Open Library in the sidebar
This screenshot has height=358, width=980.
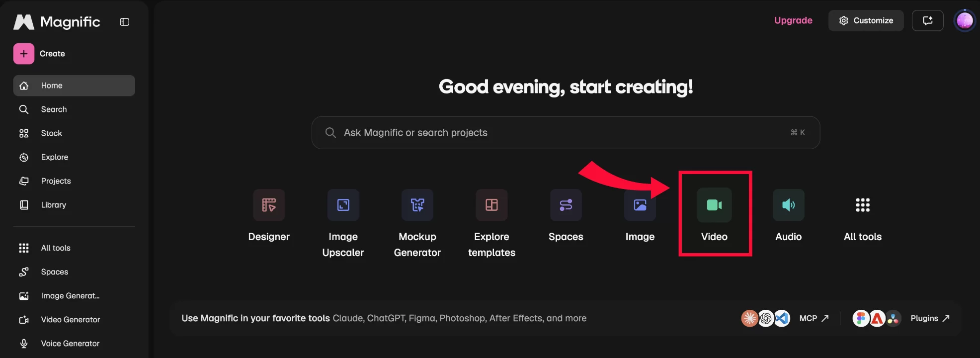[x=74, y=205]
